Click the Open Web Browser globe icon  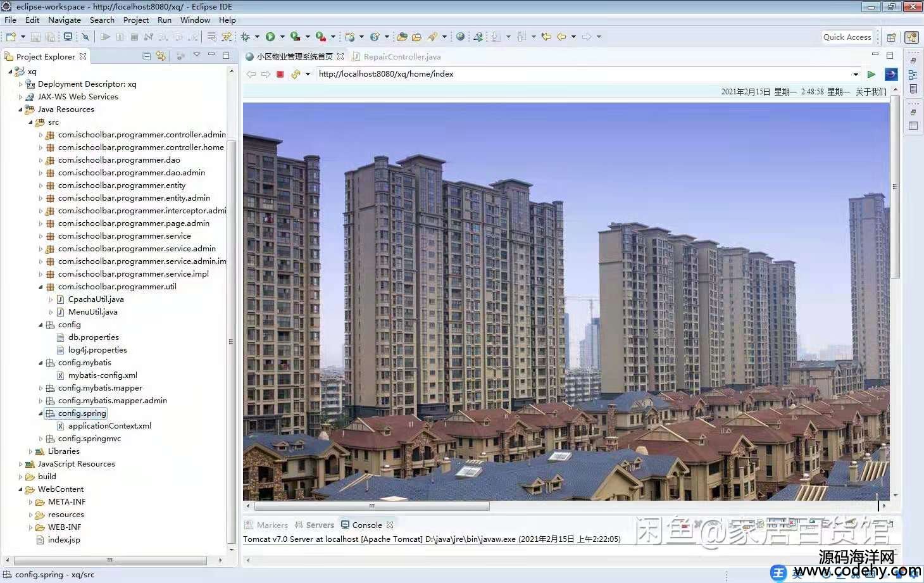[461, 37]
